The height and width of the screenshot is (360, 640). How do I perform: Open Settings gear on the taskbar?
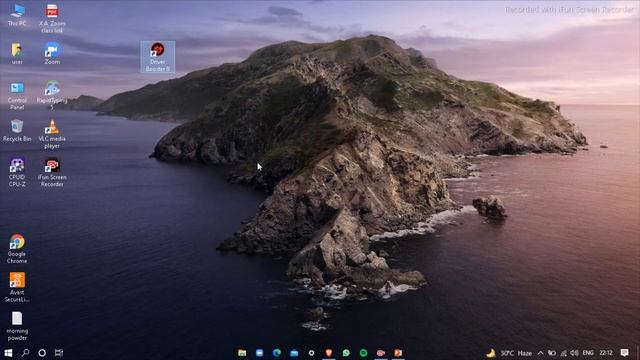(x=311, y=353)
